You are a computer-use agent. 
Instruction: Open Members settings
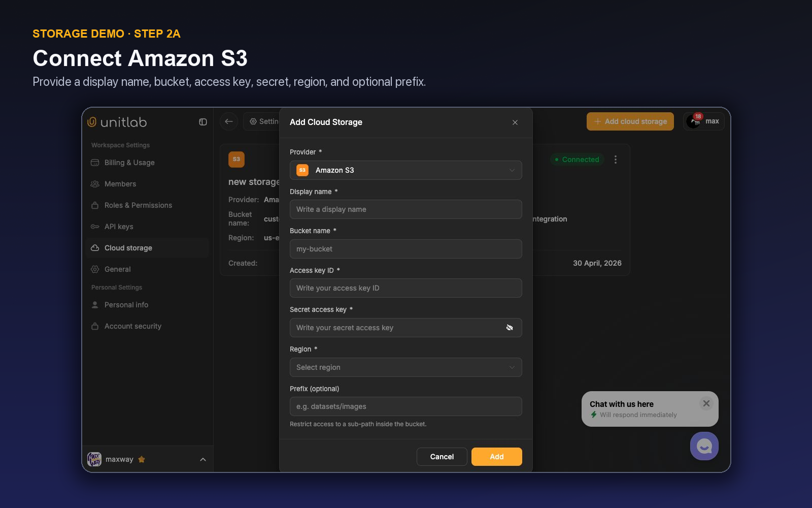[147, 184]
